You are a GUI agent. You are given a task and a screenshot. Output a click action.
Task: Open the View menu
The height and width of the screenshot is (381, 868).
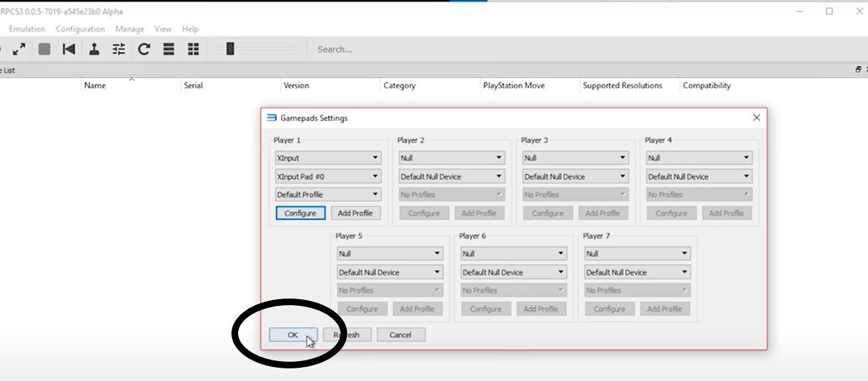click(x=163, y=29)
